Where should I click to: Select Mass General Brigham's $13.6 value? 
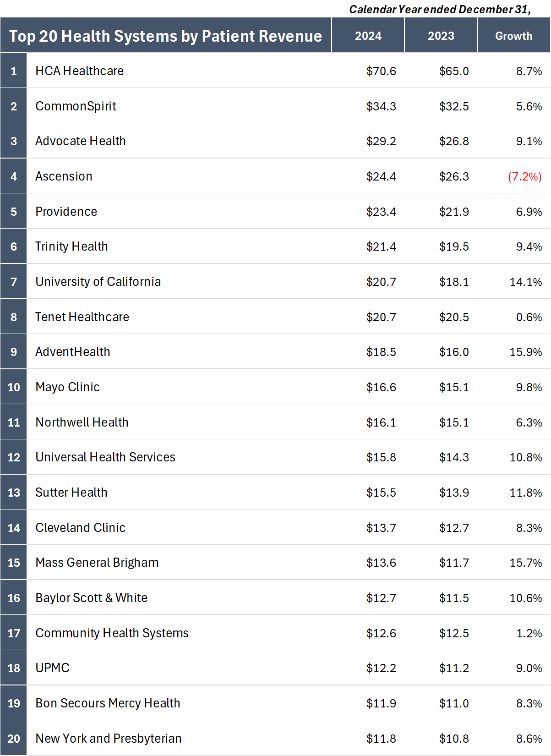pyautogui.click(x=381, y=563)
